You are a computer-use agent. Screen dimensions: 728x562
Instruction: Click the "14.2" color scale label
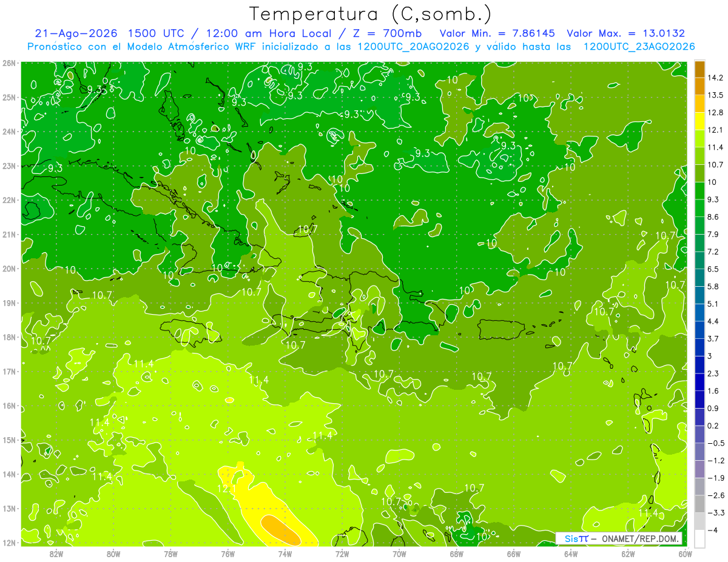point(715,78)
